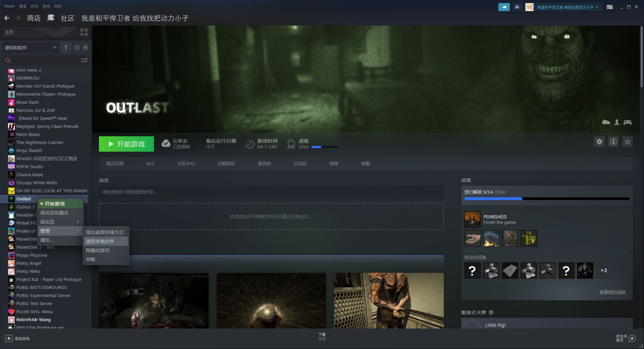
Task: Toggle favorite star for Outlast
Action: [628, 142]
